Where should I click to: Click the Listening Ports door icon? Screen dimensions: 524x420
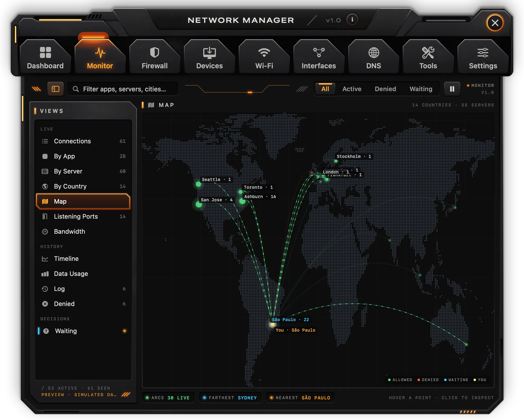pos(45,216)
